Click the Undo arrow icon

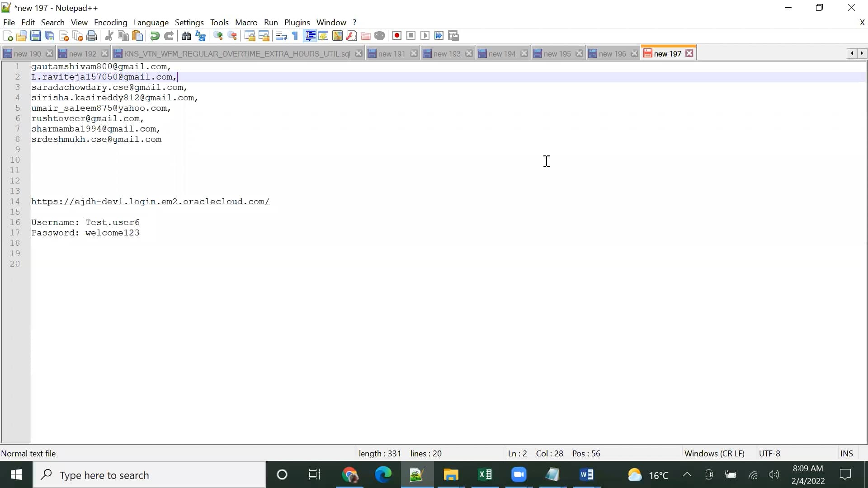155,36
